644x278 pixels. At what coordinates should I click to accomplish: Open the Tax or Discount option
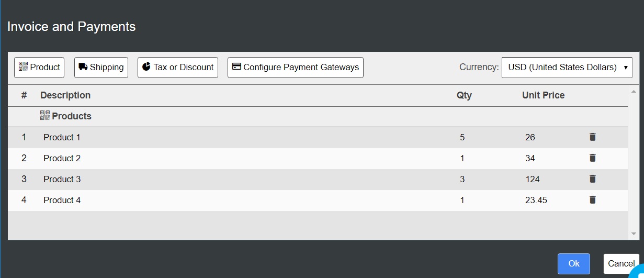tap(178, 68)
